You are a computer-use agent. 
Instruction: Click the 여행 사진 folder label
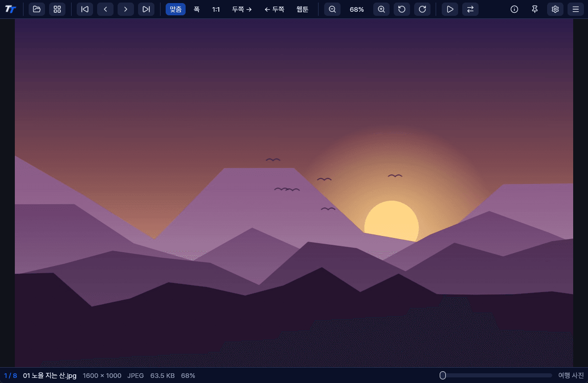(571, 375)
